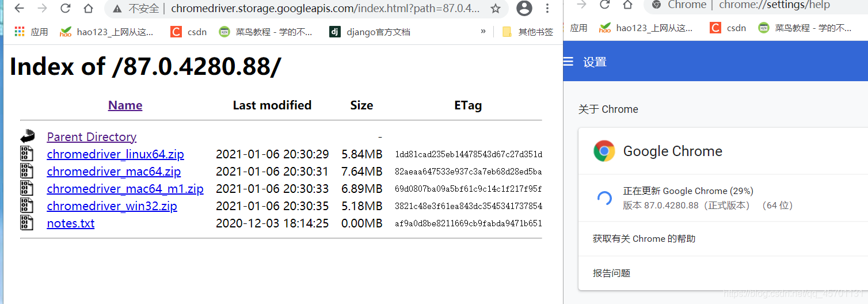The height and width of the screenshot is (304, 868).
Task: Open the 应用 shortcut in the settings window bookmarks bar
Action: (x=578, y=28)
